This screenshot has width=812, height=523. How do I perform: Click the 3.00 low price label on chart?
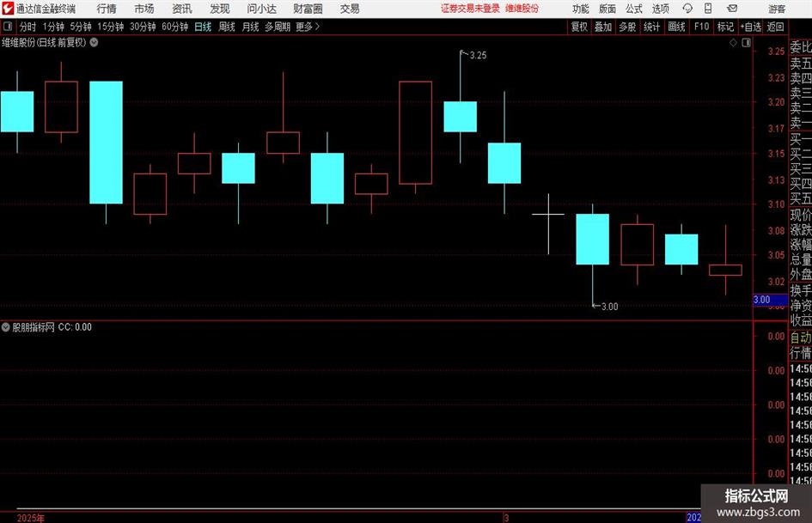[x=609, y=307]
